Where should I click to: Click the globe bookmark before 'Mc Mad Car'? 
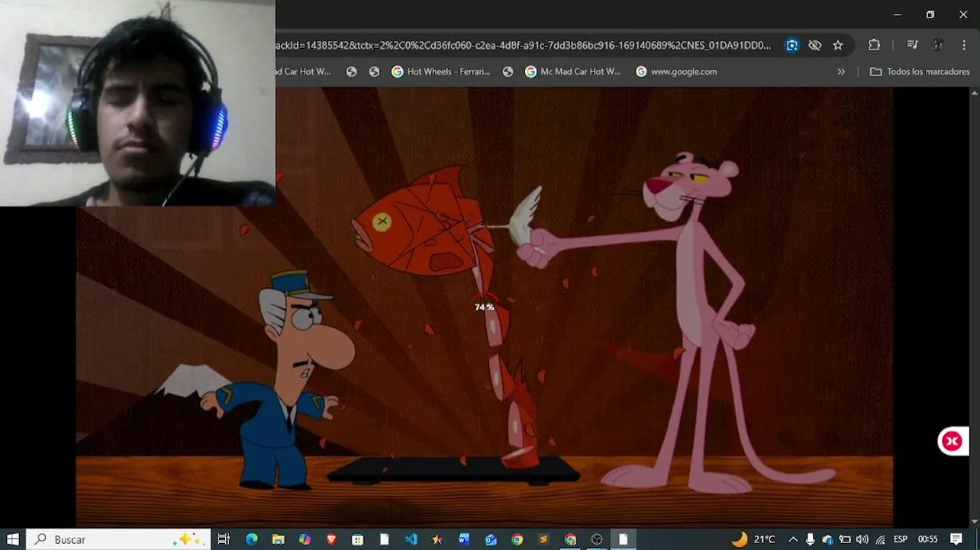click(x=508, y=72)
